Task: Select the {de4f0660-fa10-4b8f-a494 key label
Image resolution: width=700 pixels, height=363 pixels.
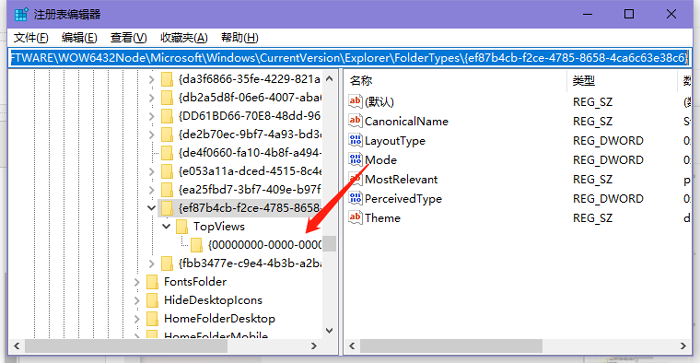Action: point(250,153)
